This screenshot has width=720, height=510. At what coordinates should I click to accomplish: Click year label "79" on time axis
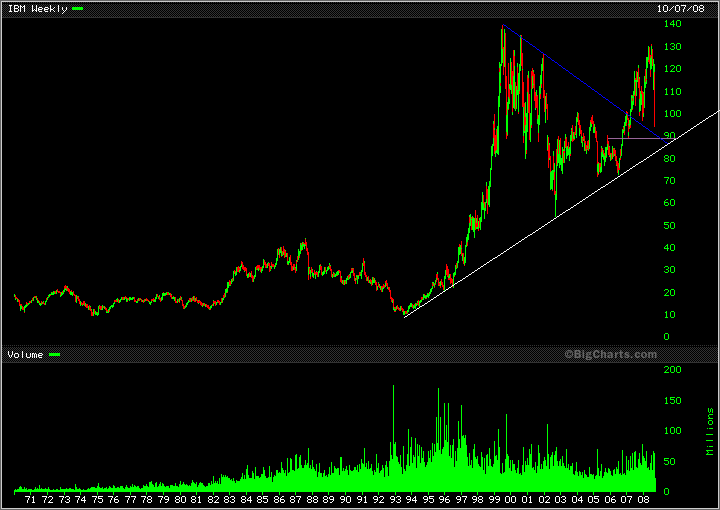point(163,499)
